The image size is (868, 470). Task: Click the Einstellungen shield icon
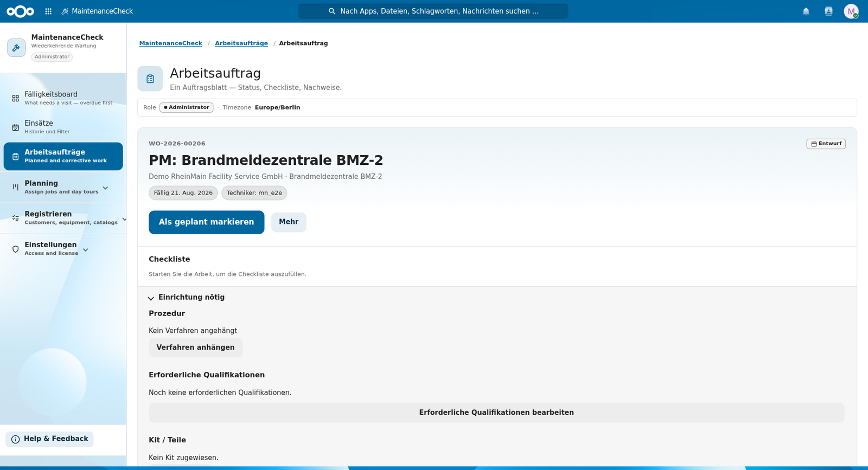click(15, 249)
